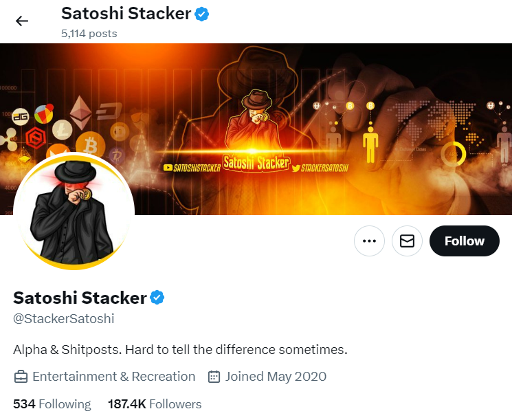Click the verified badge beside header name
The width and height of the screenshot is (512, 420).
tap(202, 14)
